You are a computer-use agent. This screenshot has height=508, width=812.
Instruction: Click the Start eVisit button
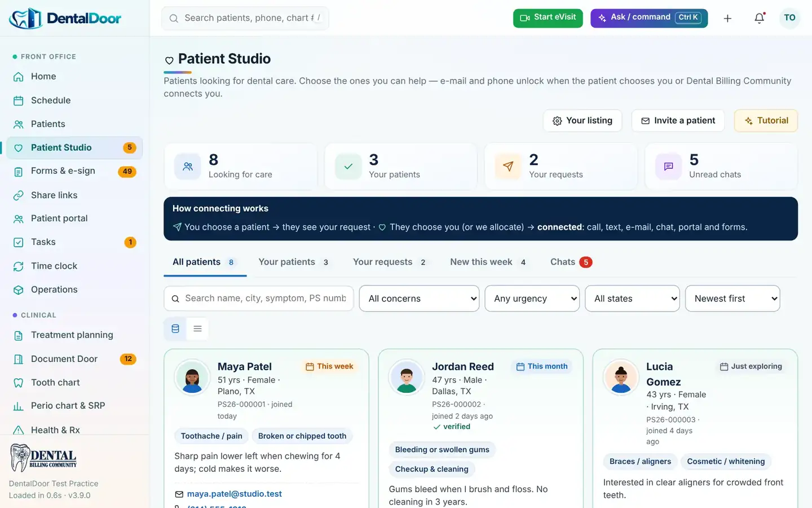(548, 18)
